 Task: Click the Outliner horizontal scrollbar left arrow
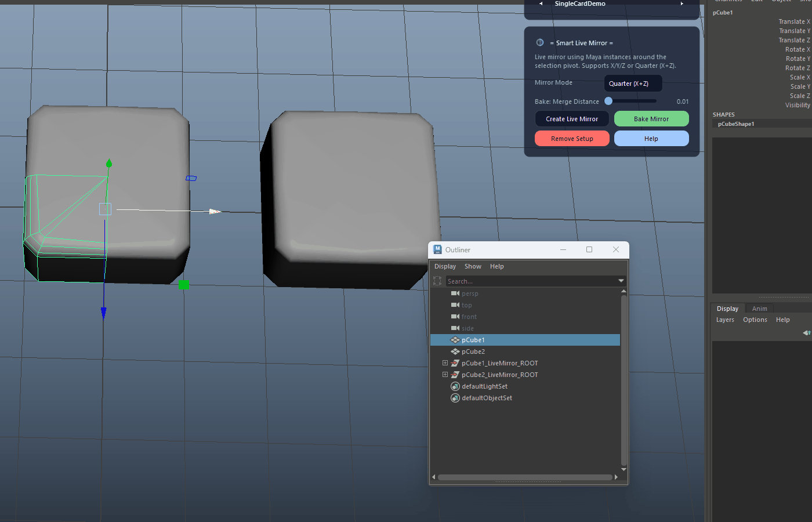[x=433, y=477]
